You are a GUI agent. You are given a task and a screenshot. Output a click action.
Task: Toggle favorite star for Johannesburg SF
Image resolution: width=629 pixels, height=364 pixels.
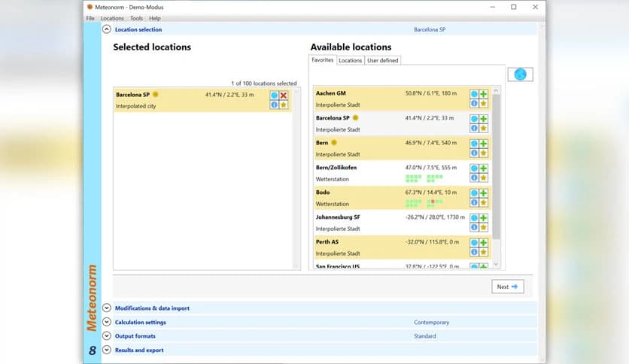pyautogui.click(x=483, y=227)
